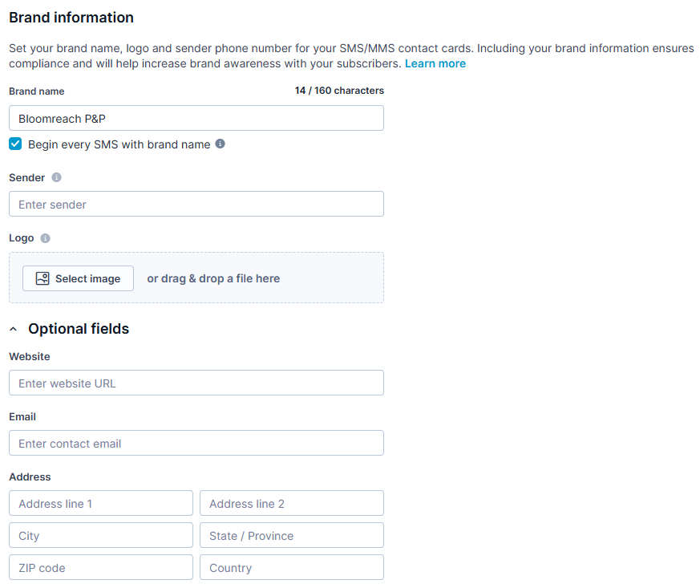The height and width of the screenshot is (588, 700).
Task: Click info icon beside brand name checkbox
Action: coord(220,144)
